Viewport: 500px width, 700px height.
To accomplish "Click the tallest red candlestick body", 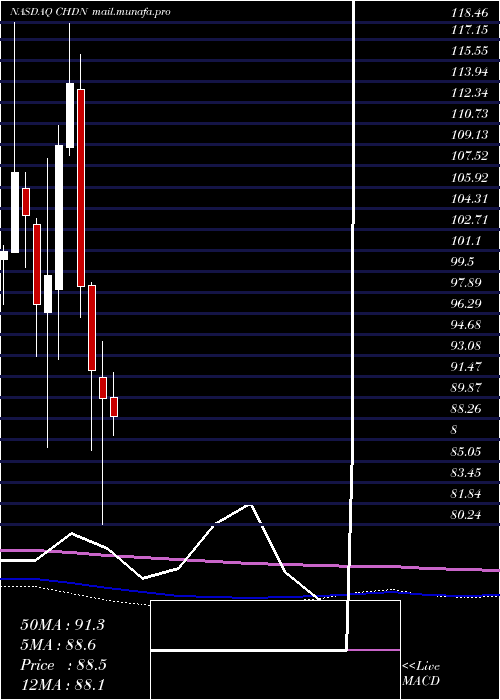I will pyautogui.click(x=81, y=188).
